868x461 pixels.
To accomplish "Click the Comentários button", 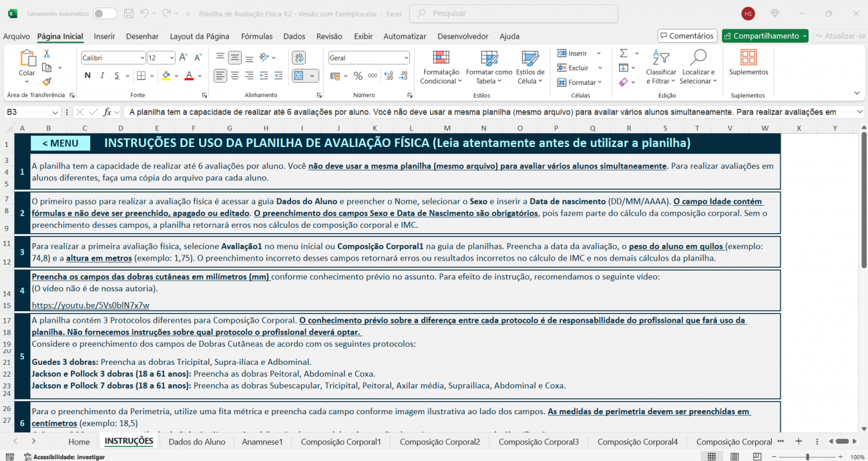I will point(687,36).
